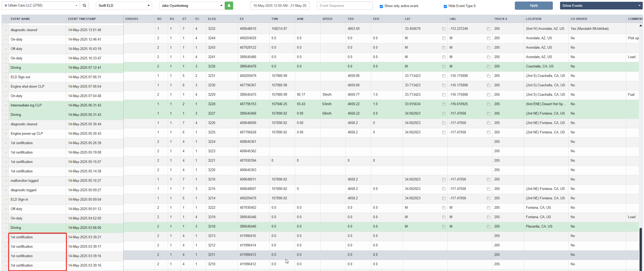Select the Engine shut-down CLP event
This screenshot has height=271, width=644.
27,87
